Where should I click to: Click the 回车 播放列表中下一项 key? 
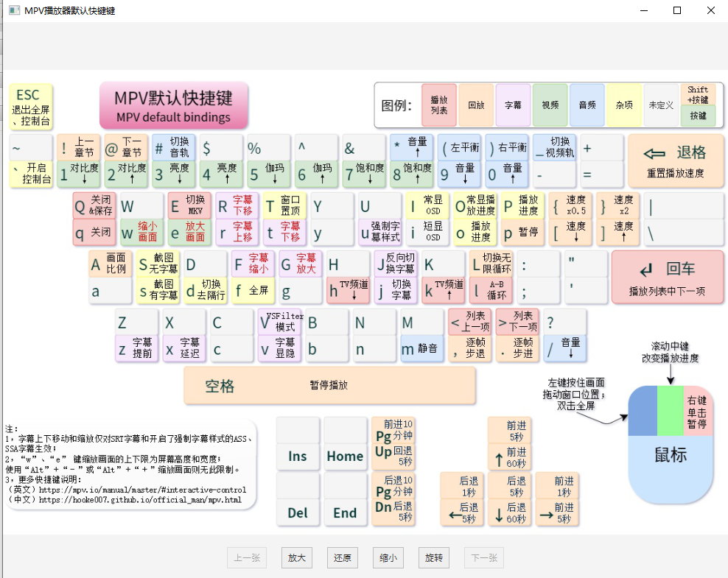[x=667, y=278]
